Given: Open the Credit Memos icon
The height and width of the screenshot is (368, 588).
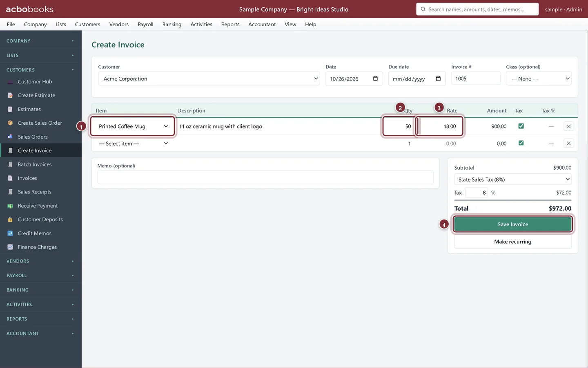Looking at the screenshot, I should pyautogui.click(x=10, y=233).
